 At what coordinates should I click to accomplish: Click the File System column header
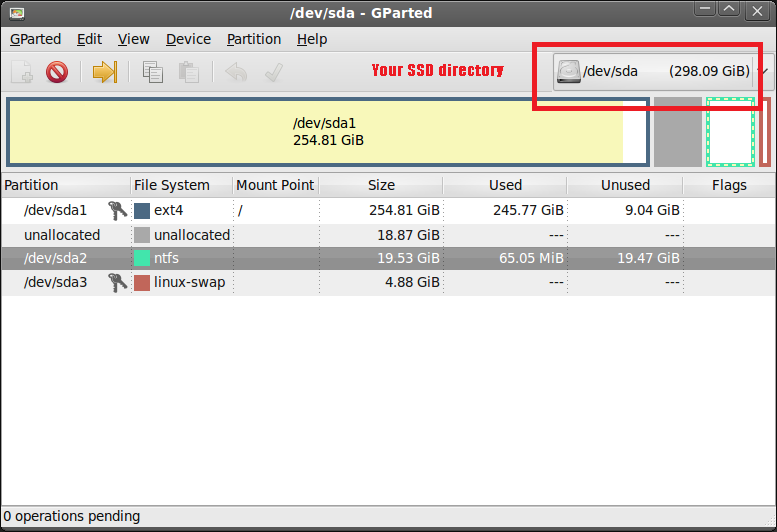pos(182,185)
